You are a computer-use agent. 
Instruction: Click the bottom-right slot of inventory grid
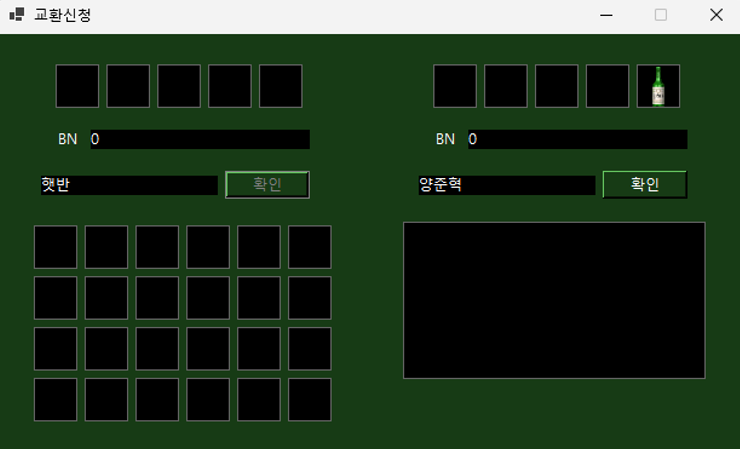point(310,399)
